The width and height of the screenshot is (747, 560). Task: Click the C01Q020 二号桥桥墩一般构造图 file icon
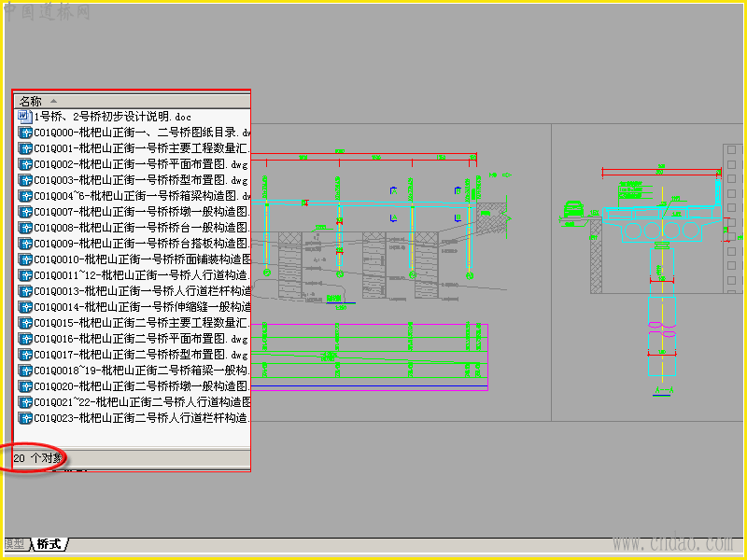[x=25, y=386]
